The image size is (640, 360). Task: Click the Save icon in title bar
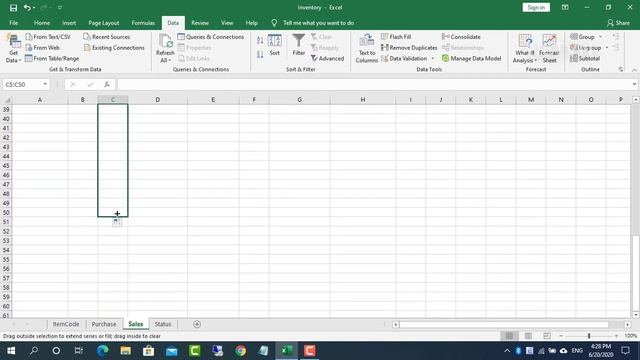tap(13, 8)
